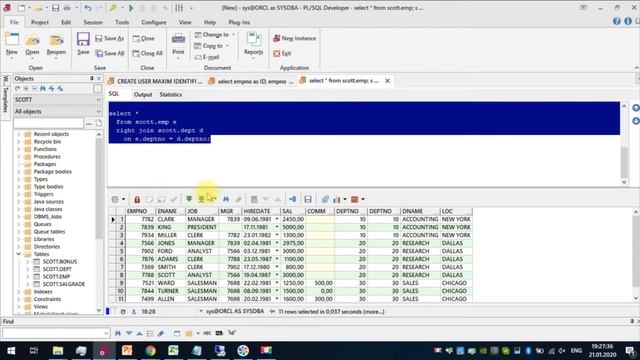This screenshot has height=360, width=640.
Task: Click the Save As button
Action: [109, 38]
